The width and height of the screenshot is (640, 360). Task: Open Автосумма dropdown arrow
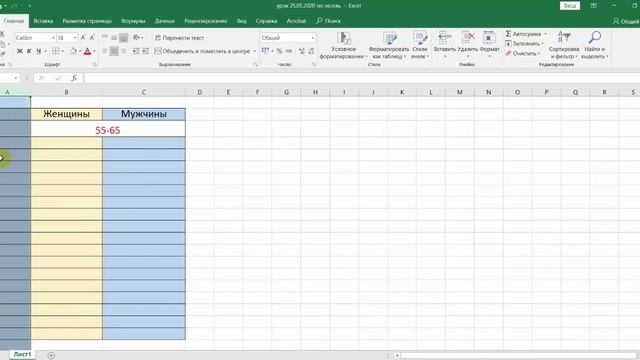point(546,34)
